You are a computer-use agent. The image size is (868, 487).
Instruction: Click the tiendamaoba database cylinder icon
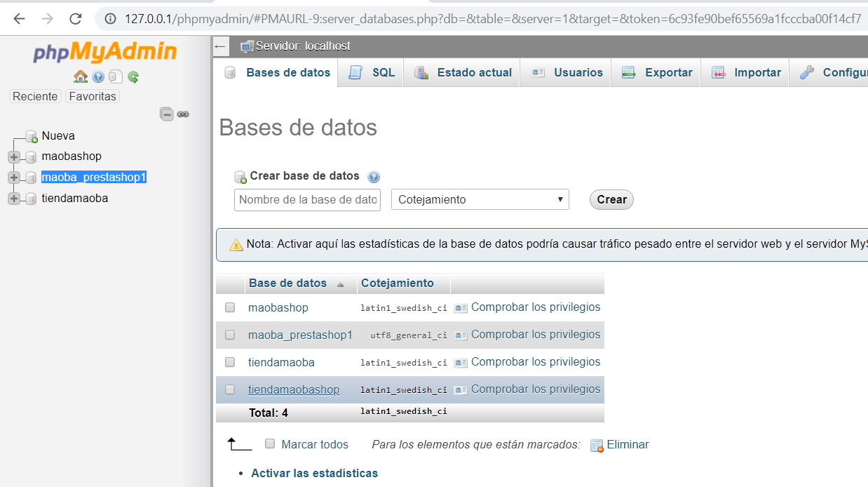click(31, 199)
